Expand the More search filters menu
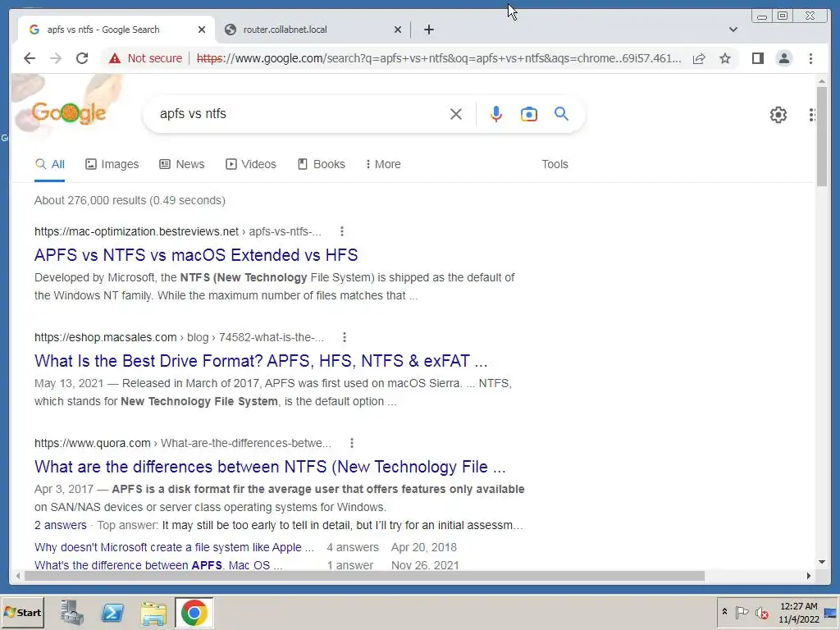The width and height of the screenshot is (840, 630). click(383, 164)
